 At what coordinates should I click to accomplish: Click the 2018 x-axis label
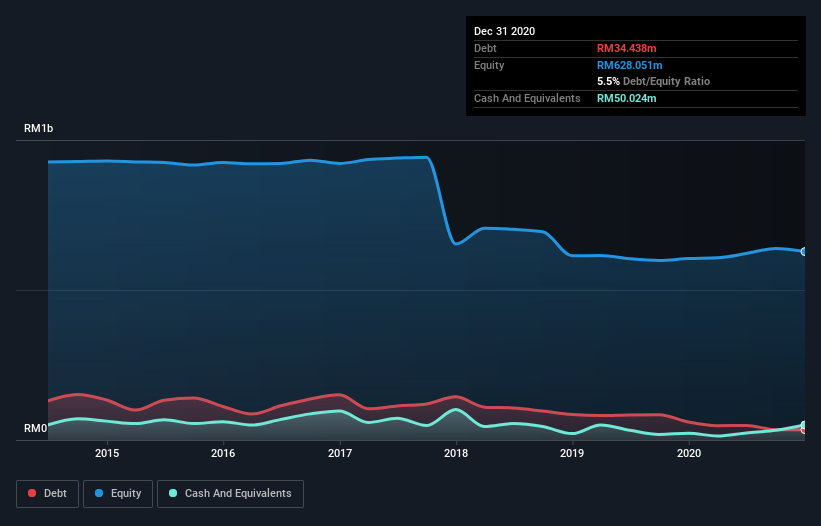click(456, 453)
